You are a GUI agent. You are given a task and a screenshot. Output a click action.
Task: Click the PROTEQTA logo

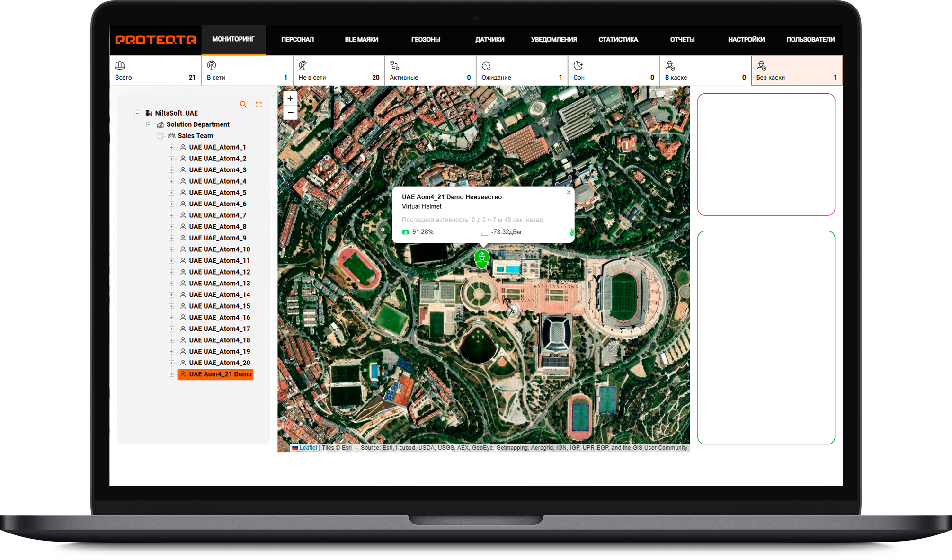point(155,40)
